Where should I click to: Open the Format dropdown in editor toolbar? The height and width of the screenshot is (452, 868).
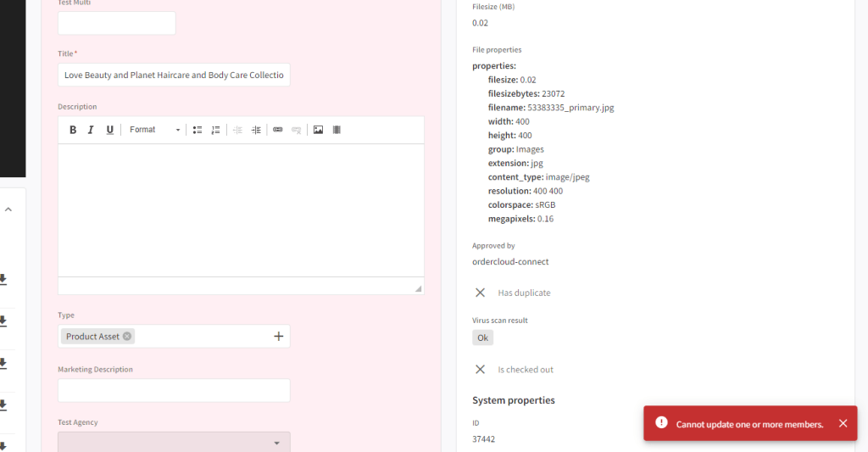pyautogui.click(x=154, y=130)
